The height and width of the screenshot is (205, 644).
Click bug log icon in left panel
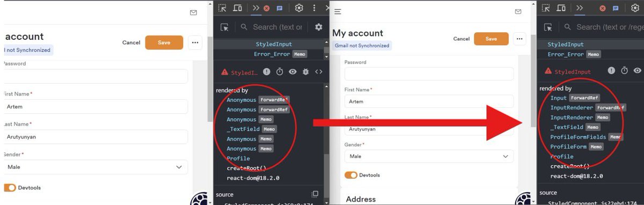click(306, 71)
